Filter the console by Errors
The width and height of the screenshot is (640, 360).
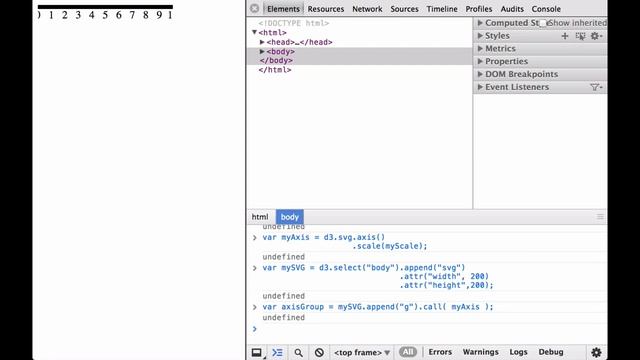440,352
